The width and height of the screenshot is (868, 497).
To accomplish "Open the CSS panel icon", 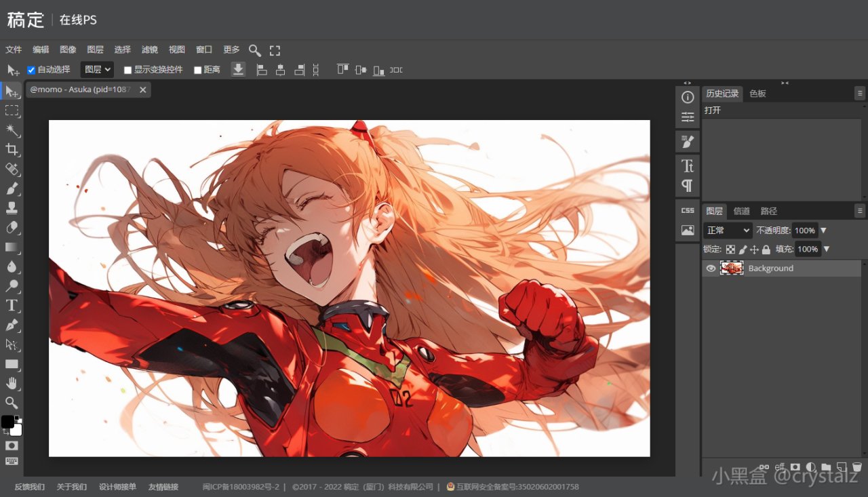I will point(688,210).
